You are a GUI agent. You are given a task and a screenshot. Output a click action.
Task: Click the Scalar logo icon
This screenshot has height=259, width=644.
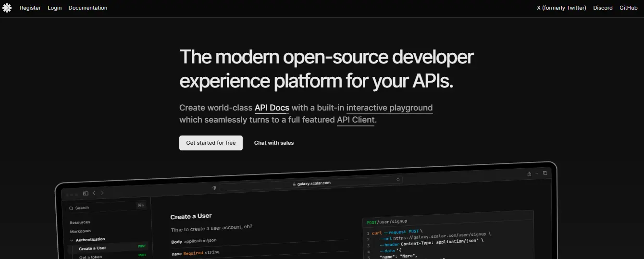pos(7,8)
